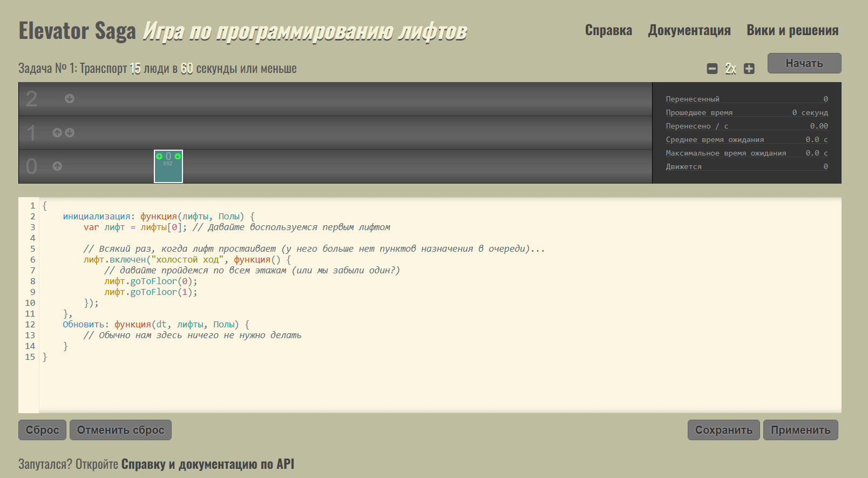This screenshot has height=478, width=868.
Task: Click Прошедшее время stat row
Action: [747, 112]
